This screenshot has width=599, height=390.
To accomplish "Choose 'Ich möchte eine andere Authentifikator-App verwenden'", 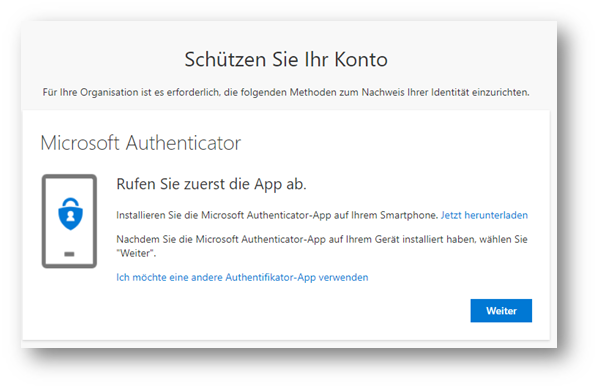I will click(x=242, y=277).
